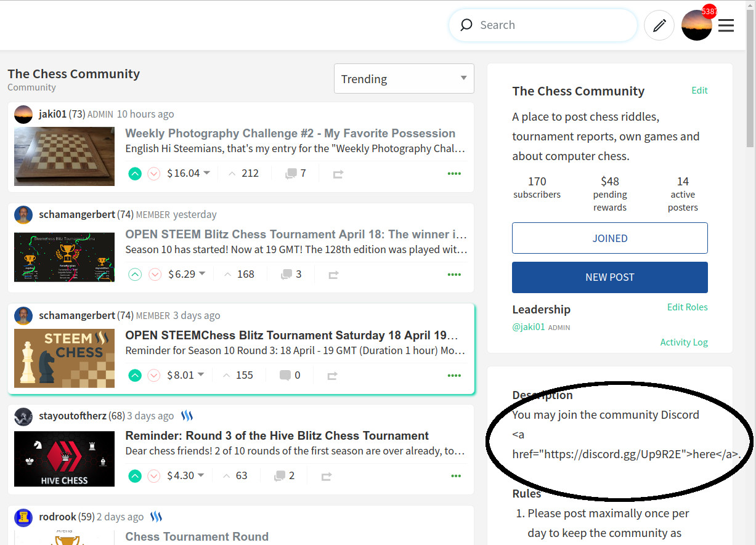Image resolution: width=756 pixels, height=545 pixels.
Task: Expand the $4.30 payout dropdown
Action: click(x=201, y=475)
